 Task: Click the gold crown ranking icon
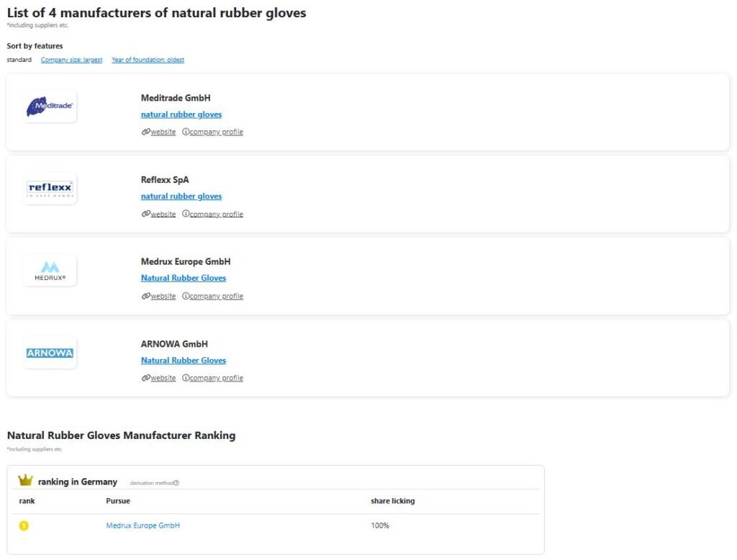click(x=25, y=480)
